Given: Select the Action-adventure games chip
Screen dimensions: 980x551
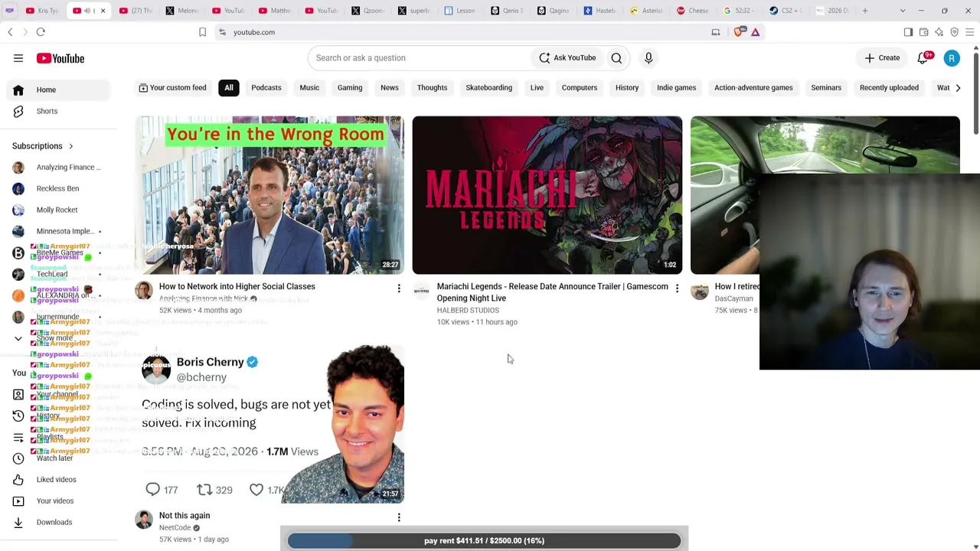Looking at the screenshot, I should click(753, 88).
